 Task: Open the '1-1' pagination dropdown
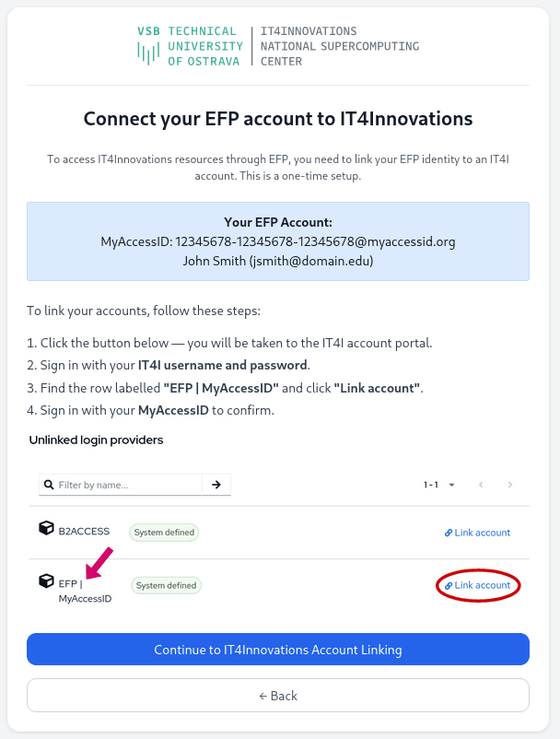(x=439, y=485)
